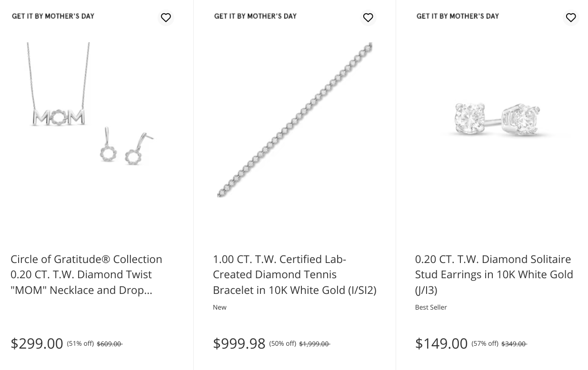
Task: Open the diamond tennis bracelet image
Action: 295,119
